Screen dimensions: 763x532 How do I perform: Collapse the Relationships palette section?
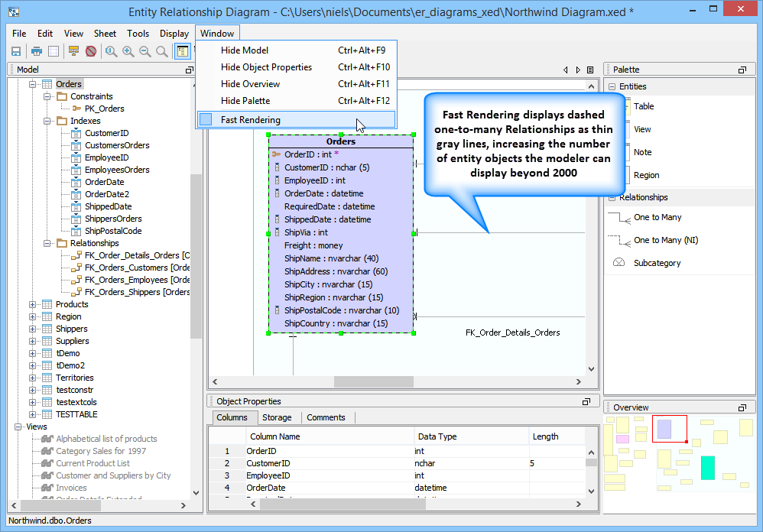tap(612, 197)
